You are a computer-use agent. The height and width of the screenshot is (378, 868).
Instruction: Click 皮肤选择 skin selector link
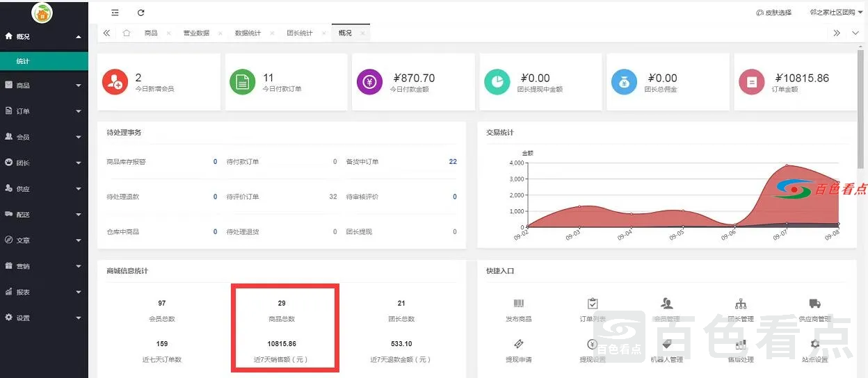coord(773,13)
